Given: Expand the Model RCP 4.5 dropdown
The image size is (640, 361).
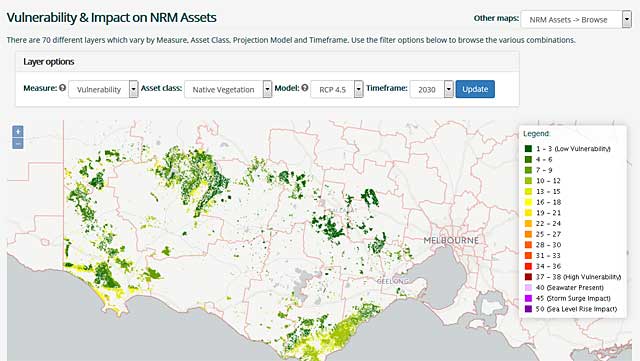Looking at the screenshot, I should tap(337, 89).
